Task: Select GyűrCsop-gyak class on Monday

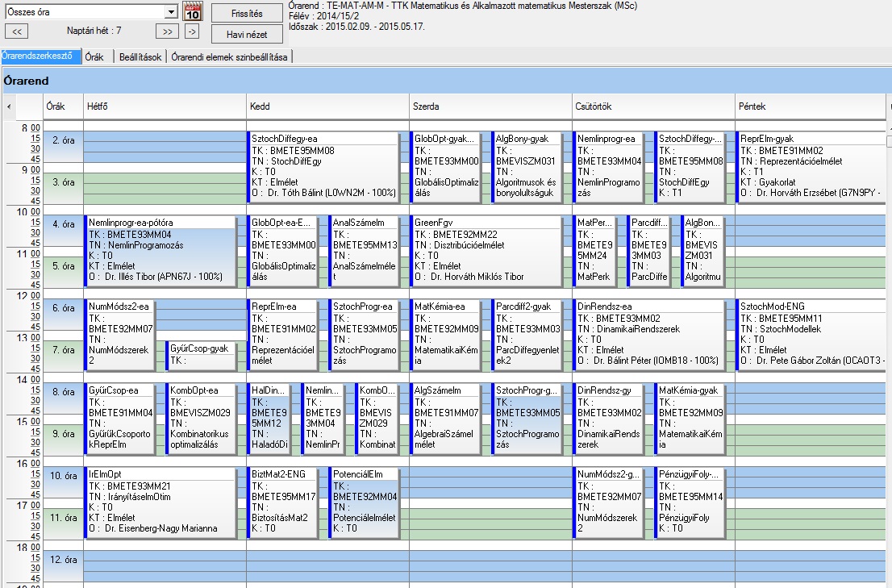Action: tap(202, 357)
